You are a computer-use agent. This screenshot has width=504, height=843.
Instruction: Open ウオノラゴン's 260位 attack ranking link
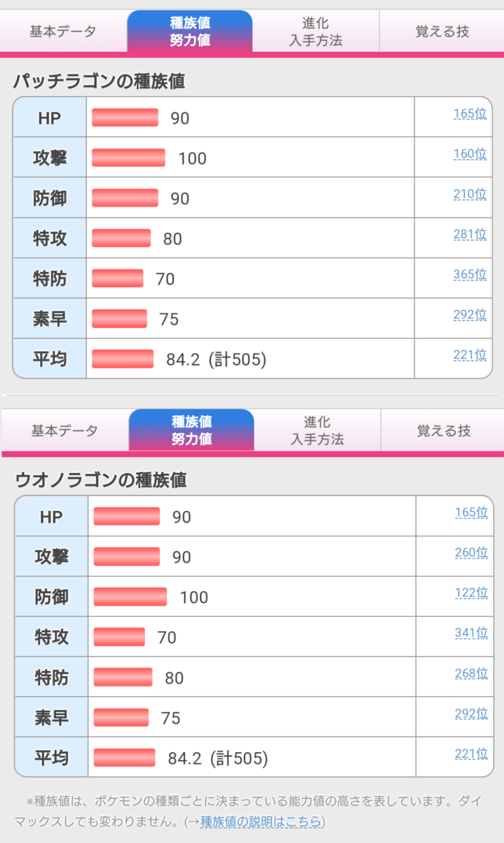pos(471,553)
